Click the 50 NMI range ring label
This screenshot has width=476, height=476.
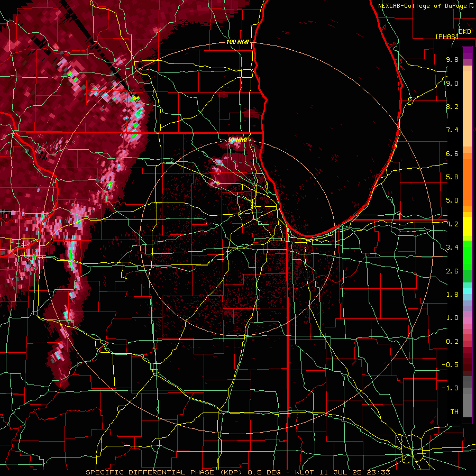point(237,140)
